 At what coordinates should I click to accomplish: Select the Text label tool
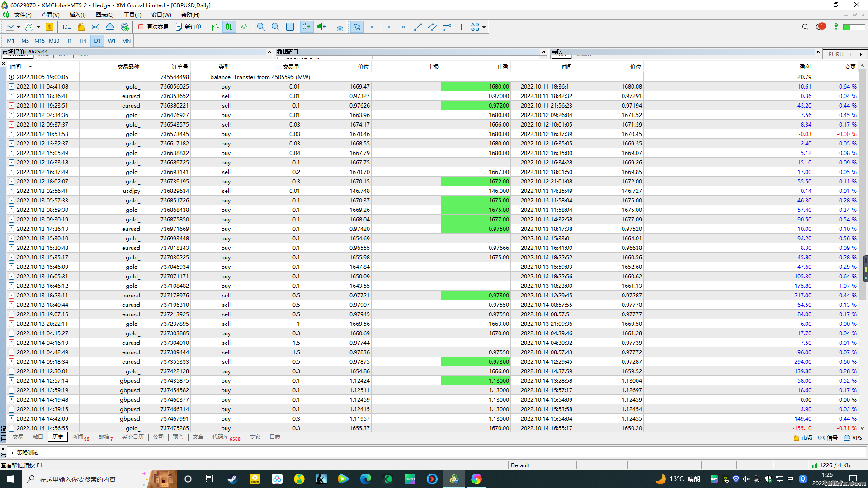point(461,27)
